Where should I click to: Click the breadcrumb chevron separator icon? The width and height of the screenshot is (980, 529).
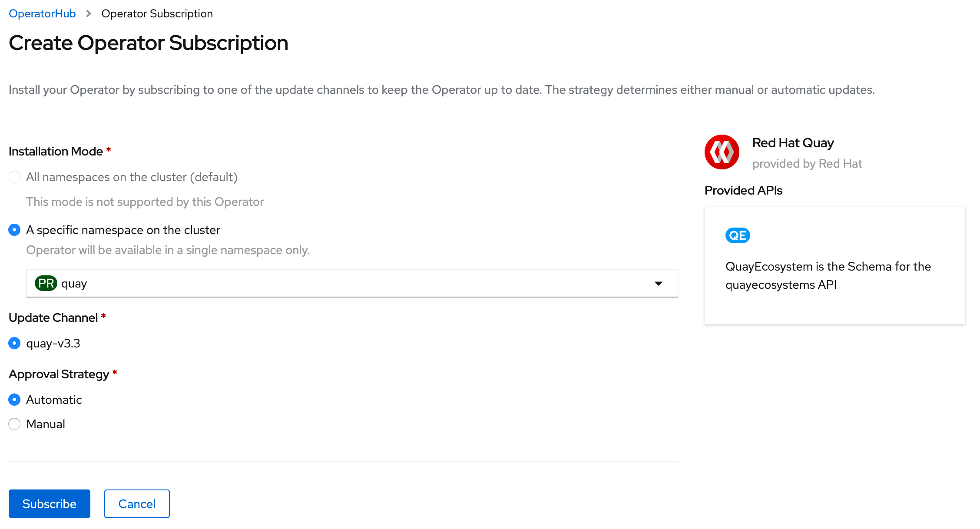pyautogui.click(x=89, y=14)
